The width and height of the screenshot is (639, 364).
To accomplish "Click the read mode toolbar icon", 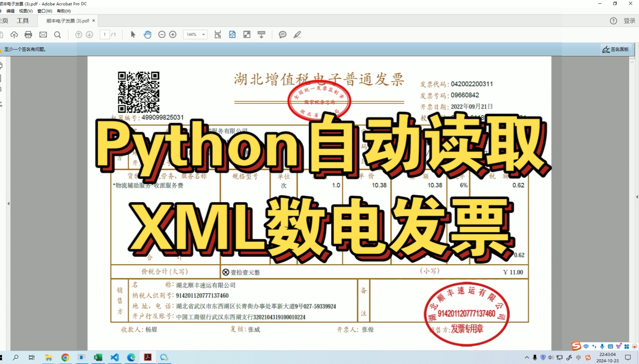I will tap(261, 35).
